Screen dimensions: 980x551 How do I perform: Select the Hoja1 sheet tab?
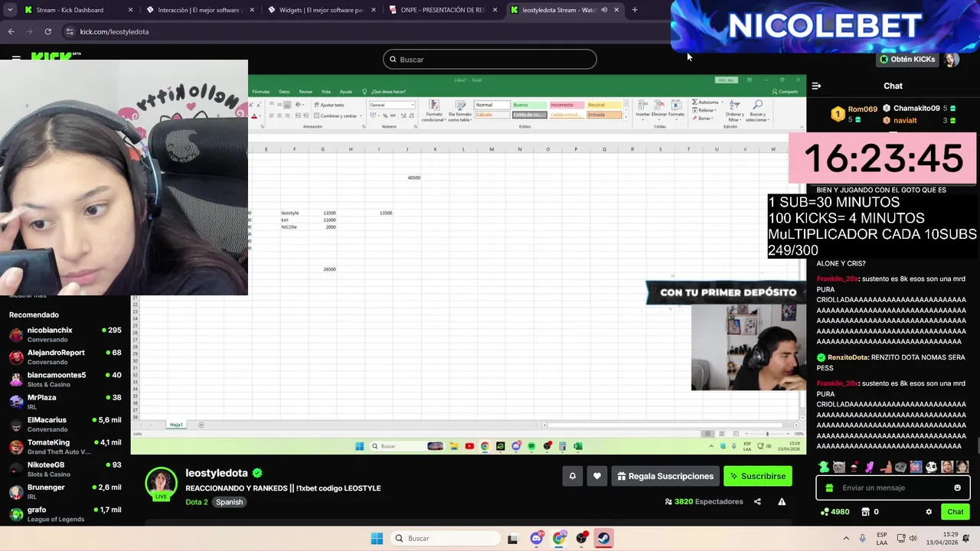[176, 425]
